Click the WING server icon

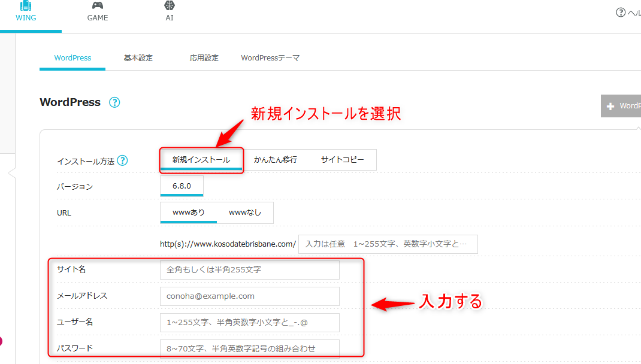pos(26,6)
